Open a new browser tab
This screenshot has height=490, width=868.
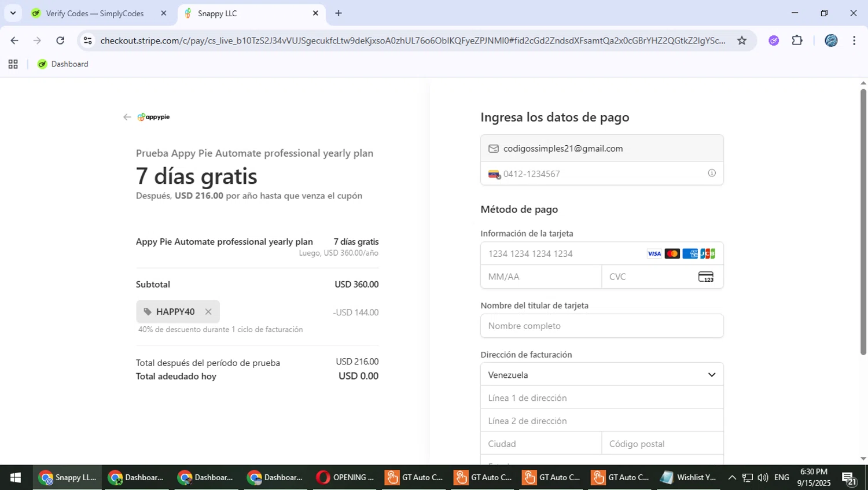click(x=339, y=13)
